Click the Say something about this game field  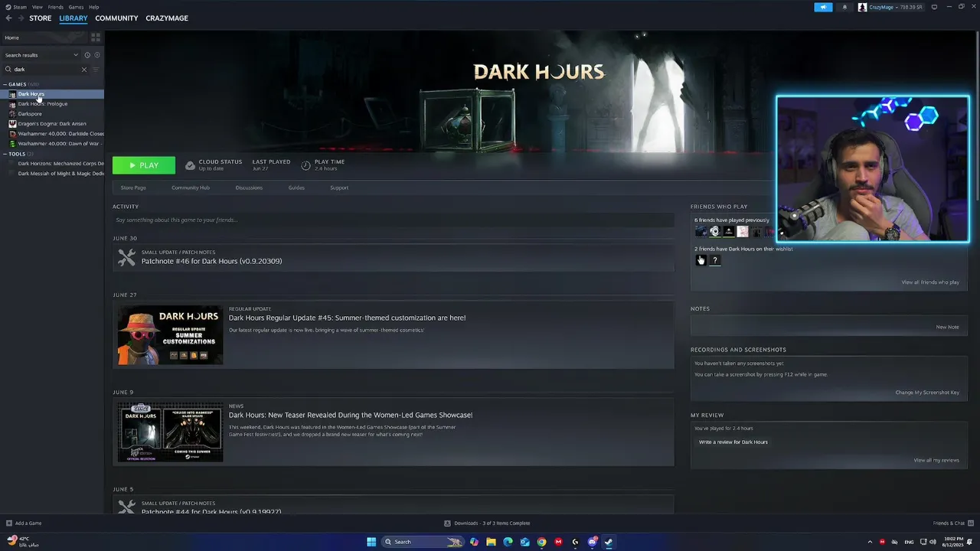394,220
